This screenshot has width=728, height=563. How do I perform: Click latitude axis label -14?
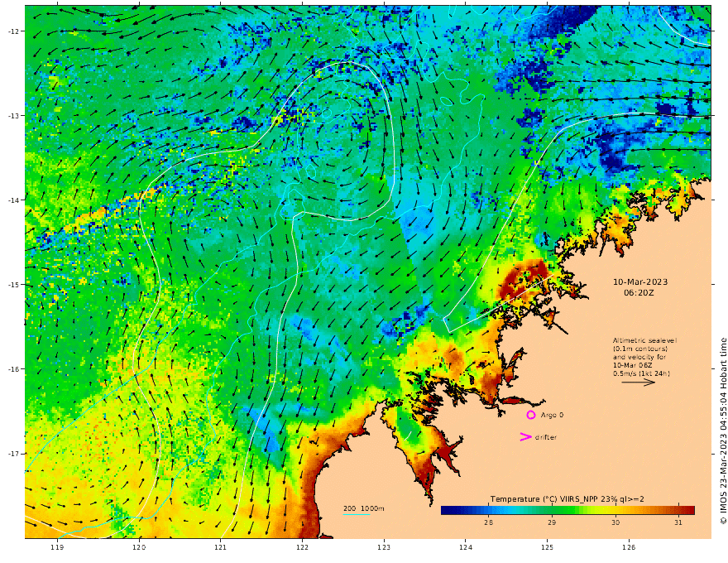pyautogui.click(x=13, y=200)
